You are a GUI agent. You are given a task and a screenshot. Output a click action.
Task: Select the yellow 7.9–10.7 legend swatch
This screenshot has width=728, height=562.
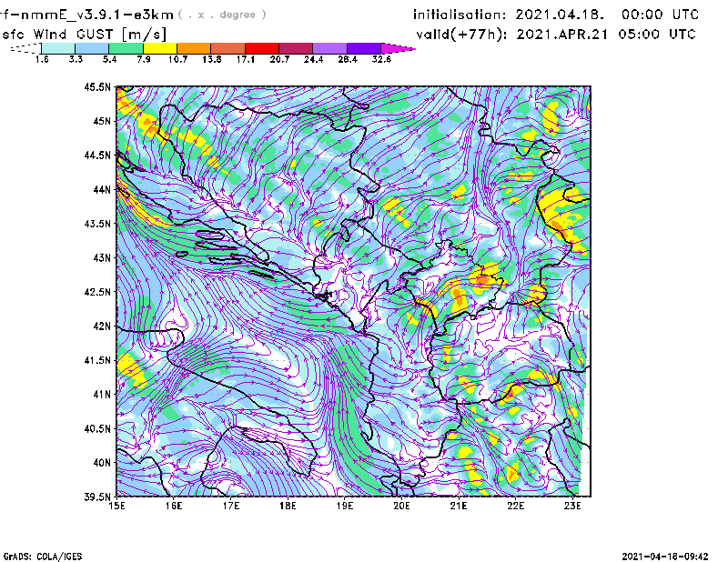160,48
